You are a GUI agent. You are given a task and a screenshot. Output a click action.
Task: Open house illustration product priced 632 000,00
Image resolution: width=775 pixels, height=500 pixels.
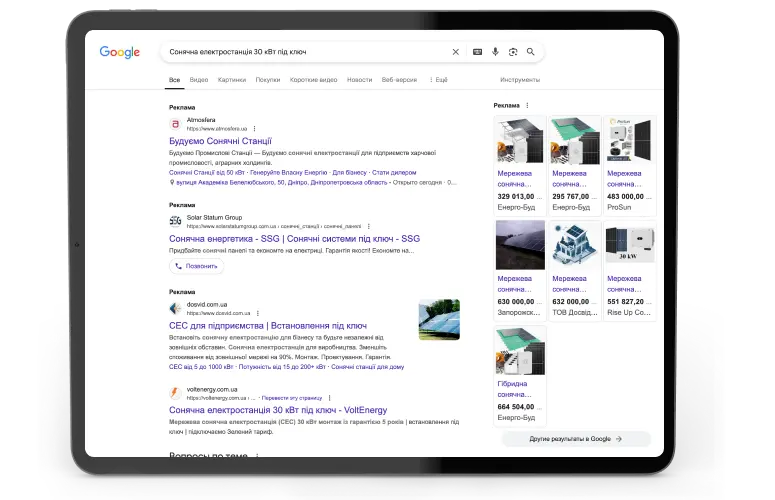[x=575, y=245]
